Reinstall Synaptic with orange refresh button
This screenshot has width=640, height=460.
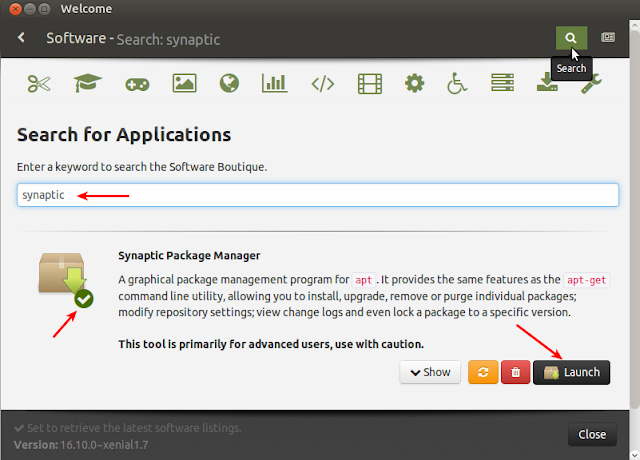[483, 372]
